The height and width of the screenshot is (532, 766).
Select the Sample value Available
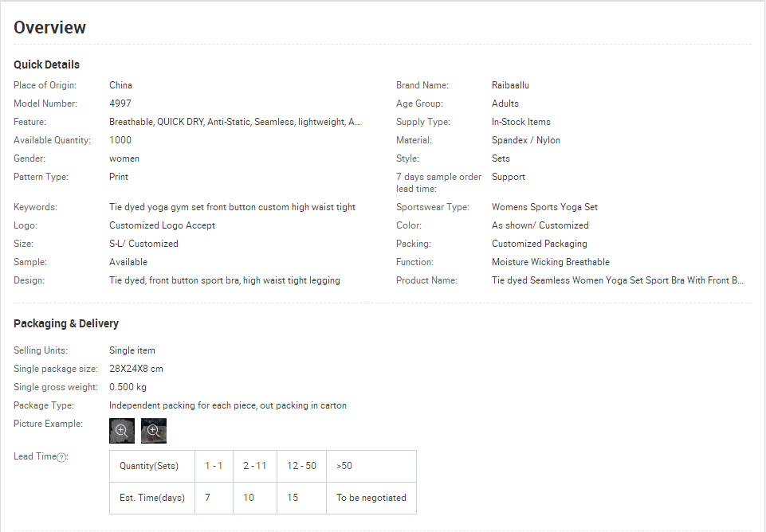(128, 262)
